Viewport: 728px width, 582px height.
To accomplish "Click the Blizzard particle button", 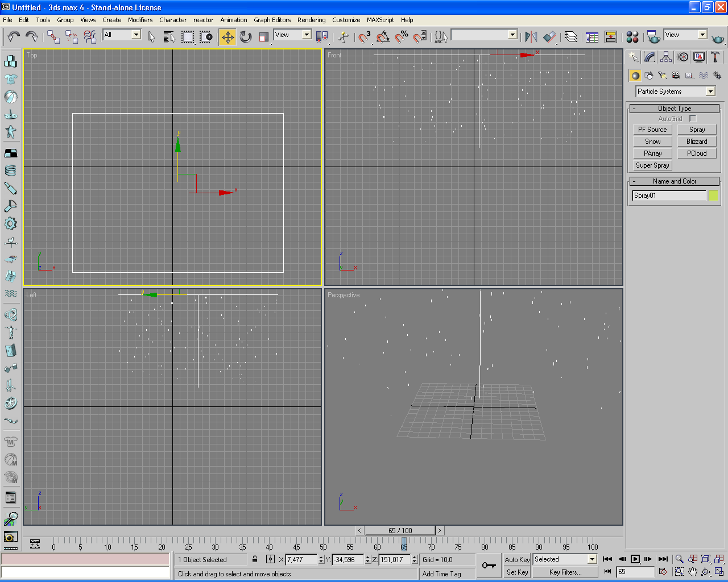I will 697,142.
